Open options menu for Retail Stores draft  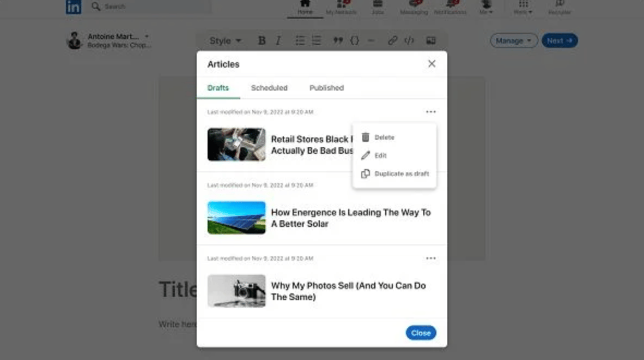431,112
